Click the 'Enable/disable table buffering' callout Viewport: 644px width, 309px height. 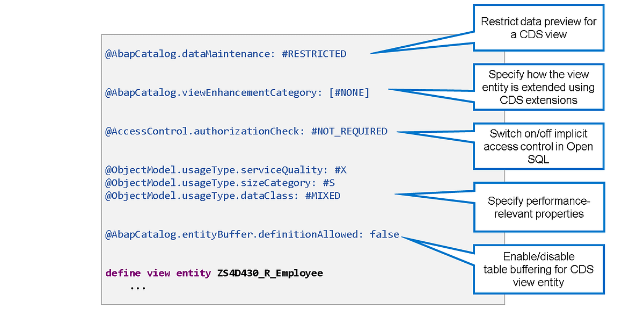pyautogui.click(x=538, y=269)
